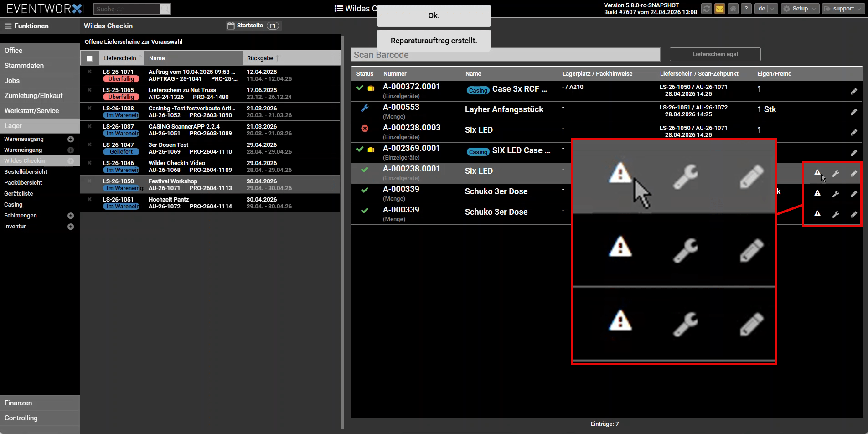Viewport: 868px width, 434px height.
Task: Click the Startseite F1 button
Action: [x=254, y=26]
